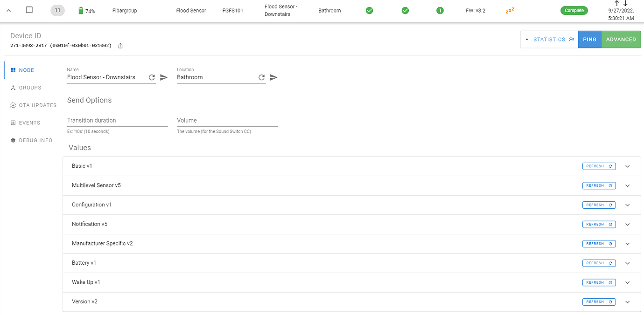Click the battery 74% icon
644x315 pixels.
[81, 10]
